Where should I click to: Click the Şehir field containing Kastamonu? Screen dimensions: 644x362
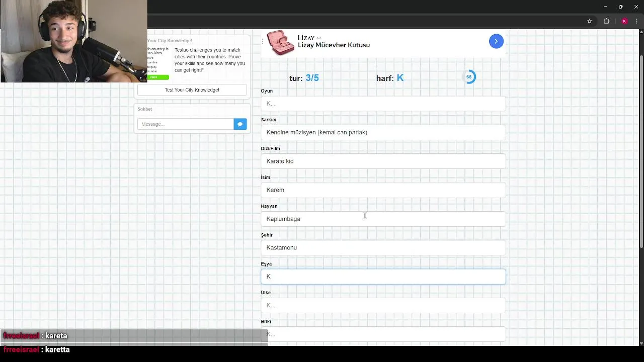pos(383,247)
